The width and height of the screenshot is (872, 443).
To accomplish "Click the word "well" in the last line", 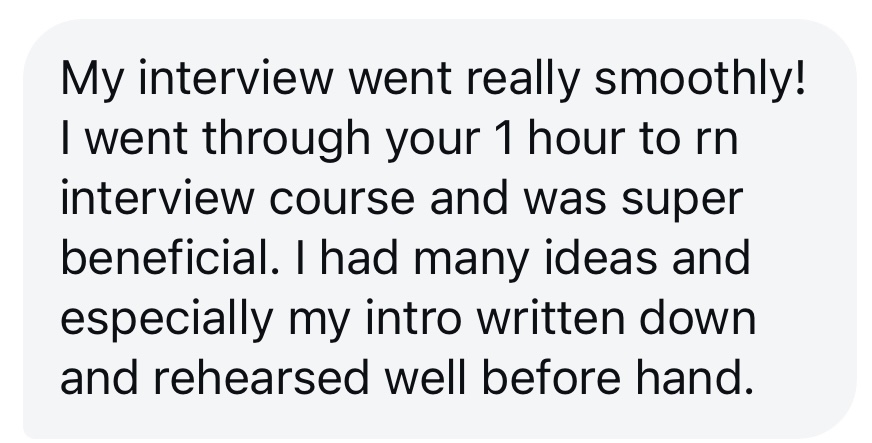I will (x=425, y=377).
